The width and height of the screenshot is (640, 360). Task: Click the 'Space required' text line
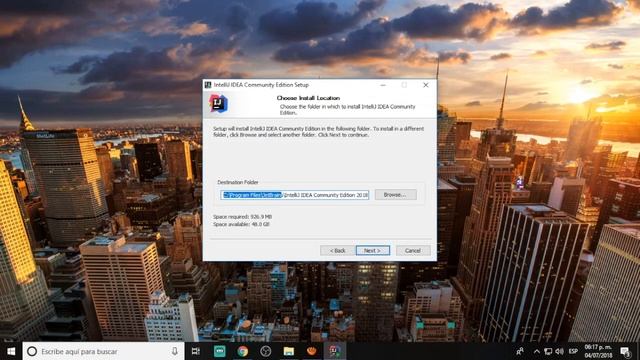point(242,217)
